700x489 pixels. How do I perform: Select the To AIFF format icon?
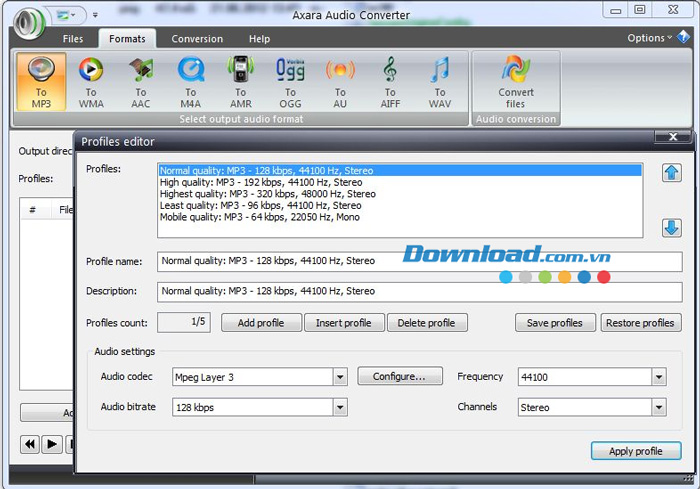tap(391, 81)
